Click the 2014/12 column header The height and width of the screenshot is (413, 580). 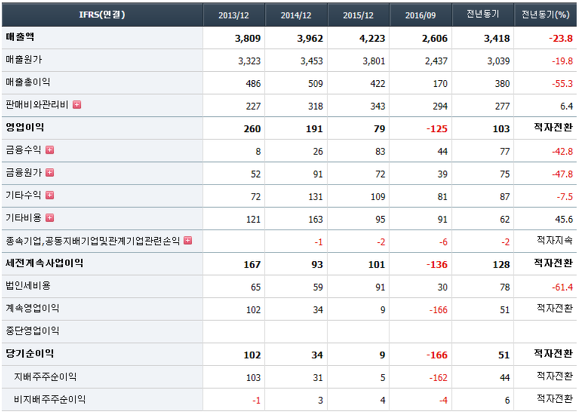click(296, 15)
